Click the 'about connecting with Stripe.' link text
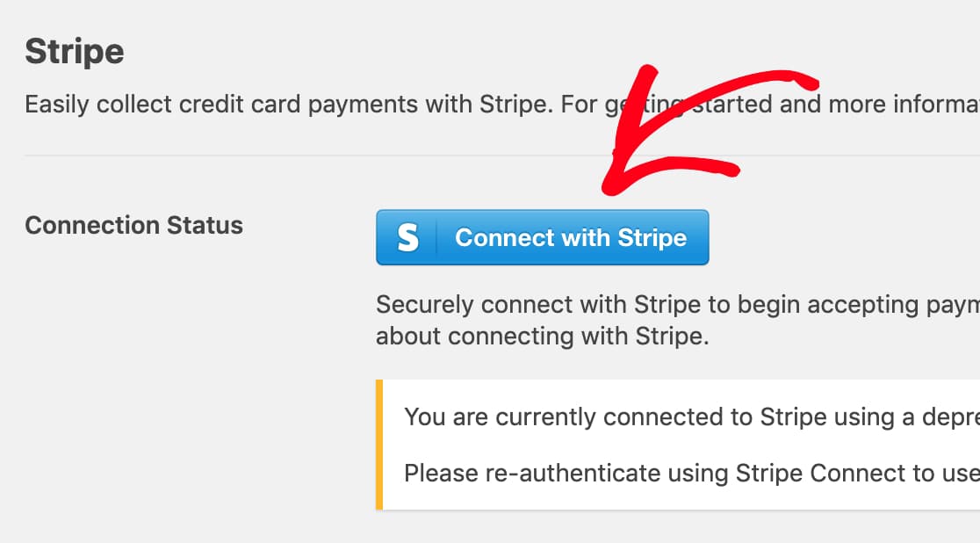This screenshot has height=543, width=980. [x=543, y=337]
